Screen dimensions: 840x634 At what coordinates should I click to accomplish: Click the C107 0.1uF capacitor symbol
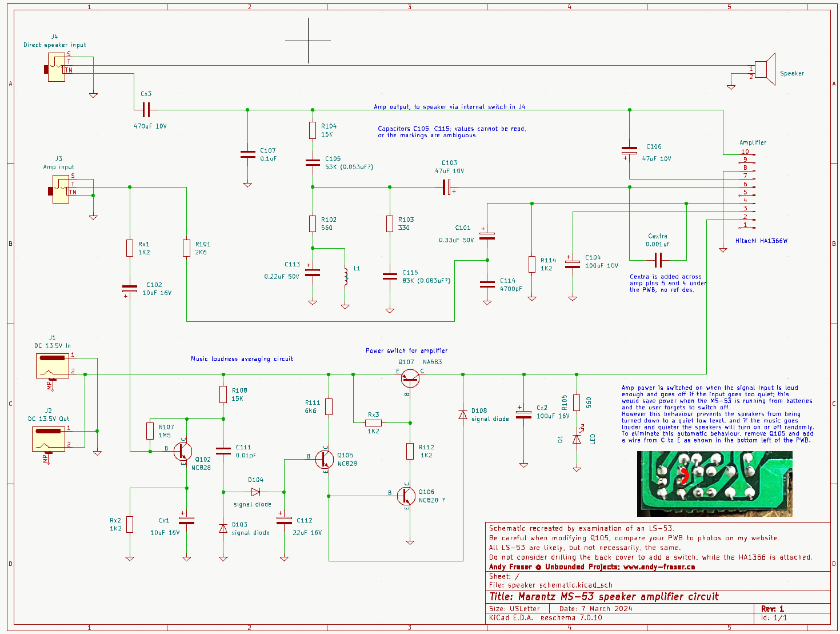point(247,154)
